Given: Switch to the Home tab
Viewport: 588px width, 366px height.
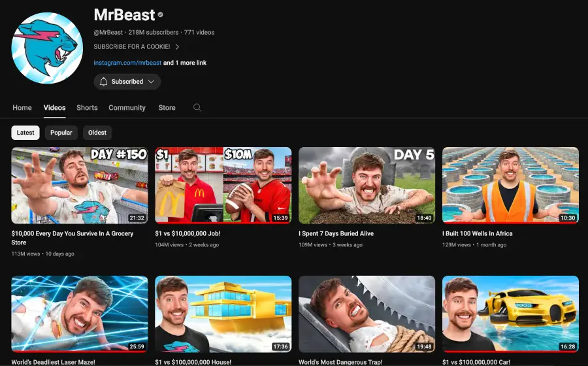Looking at the screenshot, I should 22,108.
